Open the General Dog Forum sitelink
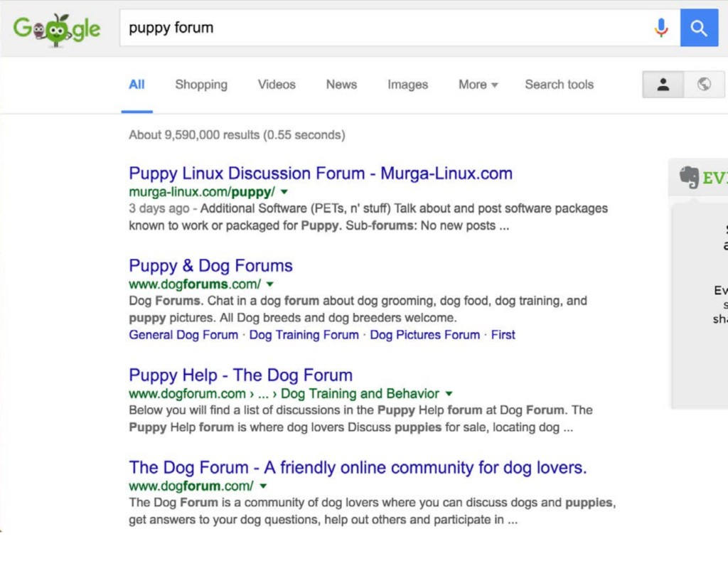728x561 pixels. pos(183,335)
